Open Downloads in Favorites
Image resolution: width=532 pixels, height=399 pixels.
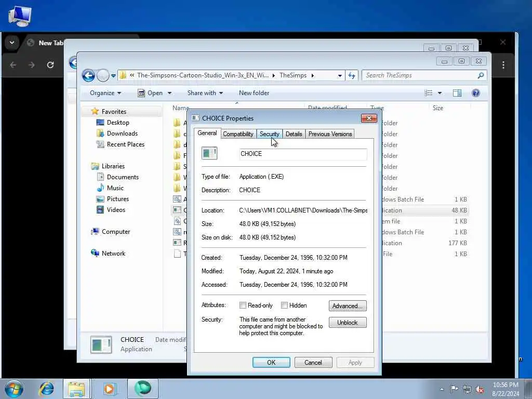coord(122,134)
